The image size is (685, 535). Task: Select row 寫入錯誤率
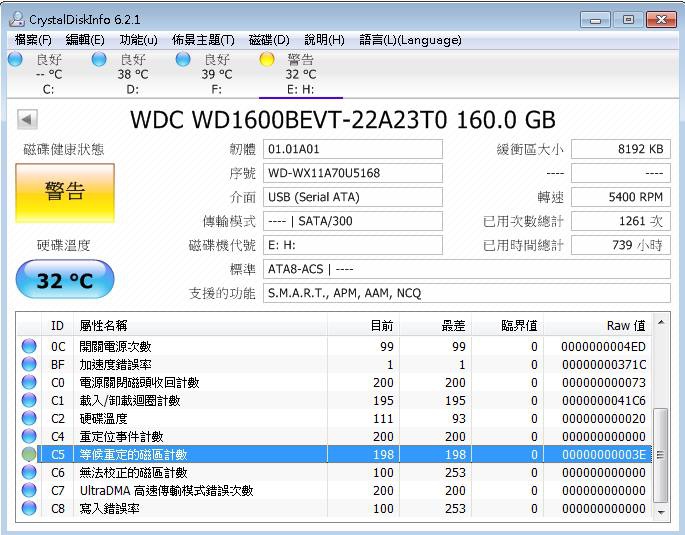coord(334,508)
